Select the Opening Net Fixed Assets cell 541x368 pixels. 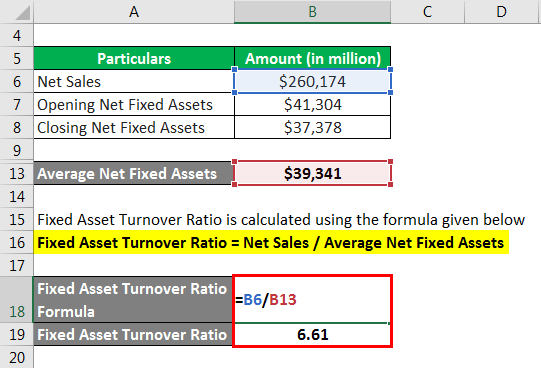tap(134, 105)
